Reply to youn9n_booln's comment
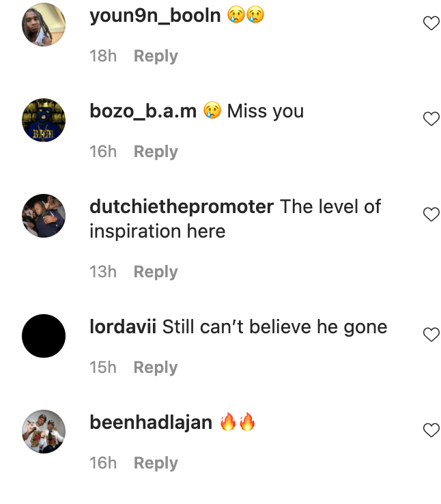The height and width of the screenshot is (504, 441). [x=156, y=56]
